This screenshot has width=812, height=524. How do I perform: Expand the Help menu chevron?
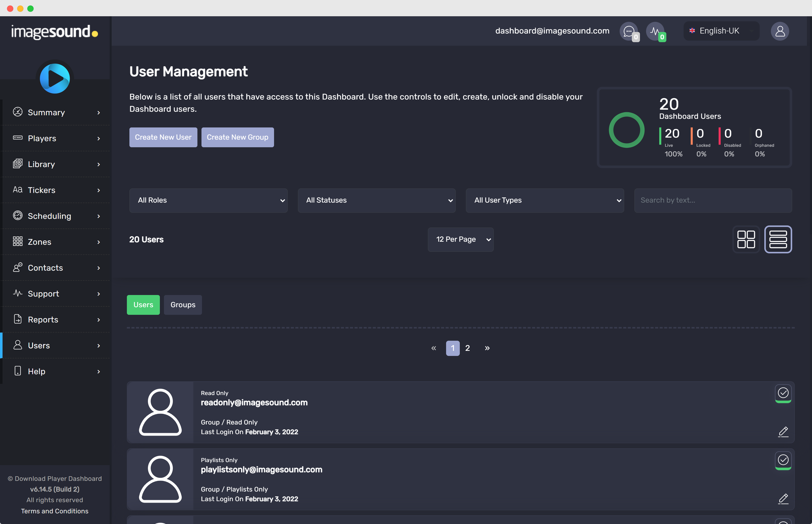point(99,371)
